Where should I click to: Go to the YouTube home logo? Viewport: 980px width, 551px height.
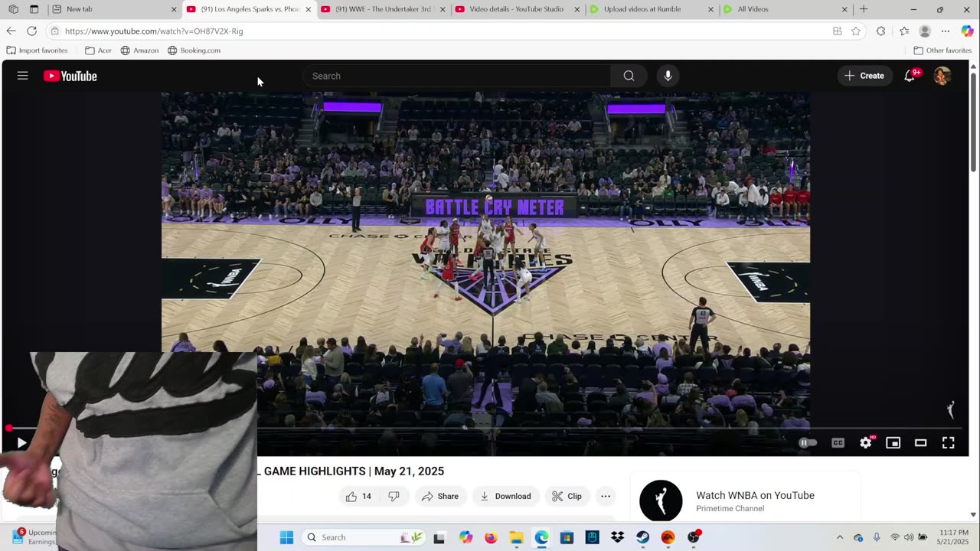pyautogui.click(x=70, y=76)
